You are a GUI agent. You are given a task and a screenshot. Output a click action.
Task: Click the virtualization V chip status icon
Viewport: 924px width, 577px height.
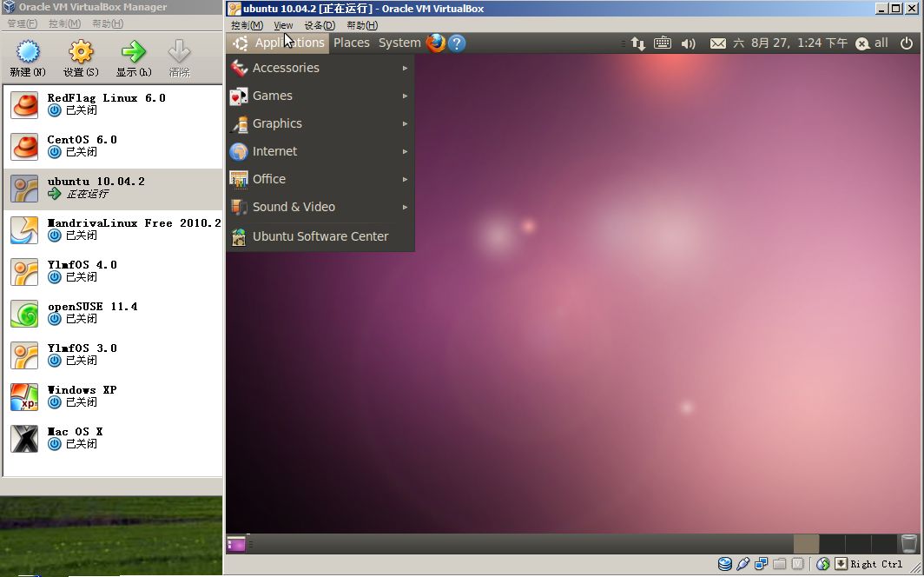[x=797, y=564]
